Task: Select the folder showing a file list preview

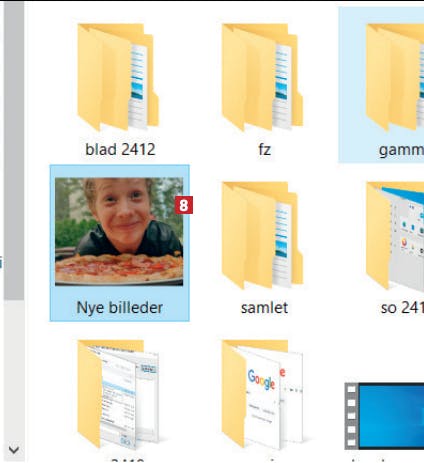Action: coord(118,394)
